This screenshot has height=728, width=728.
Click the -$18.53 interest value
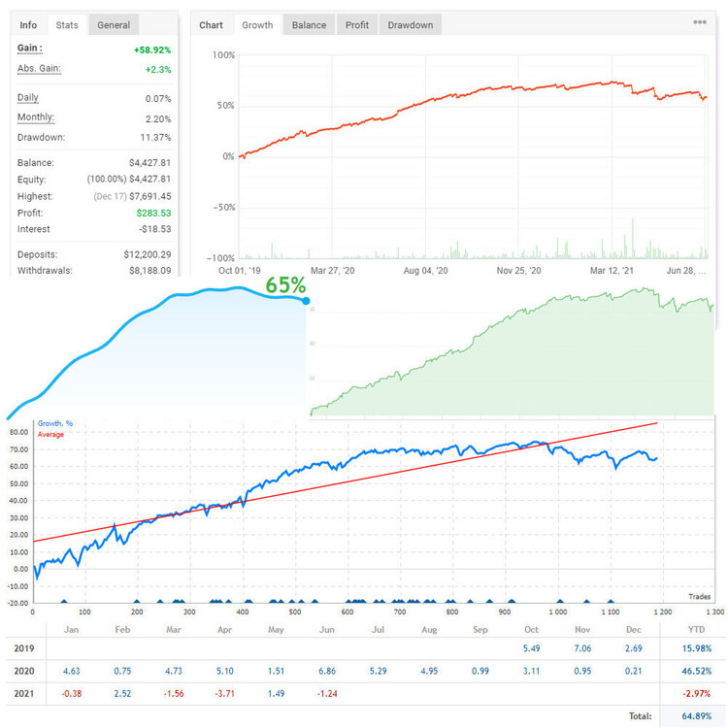point(155,229)
